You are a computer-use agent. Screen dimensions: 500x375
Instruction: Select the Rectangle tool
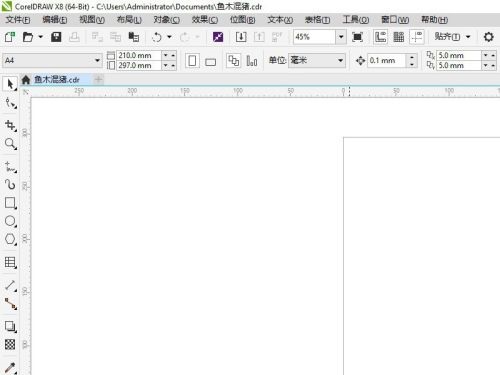(x=10, y=203)
